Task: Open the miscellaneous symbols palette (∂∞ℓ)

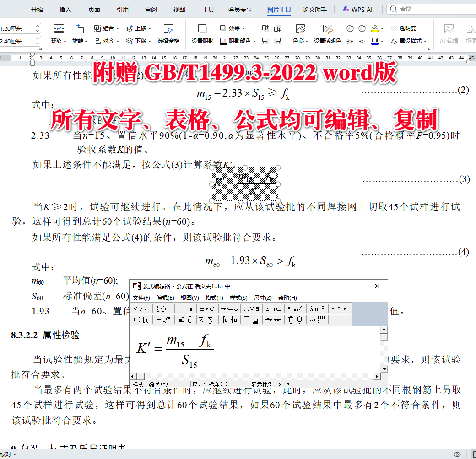Action: pyautogui.click(x=295, y=309)
